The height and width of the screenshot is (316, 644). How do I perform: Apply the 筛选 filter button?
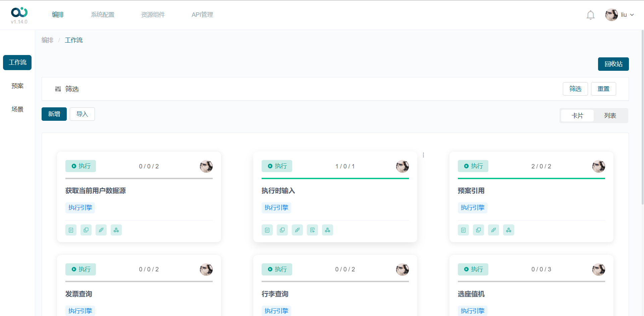(575, 89)
